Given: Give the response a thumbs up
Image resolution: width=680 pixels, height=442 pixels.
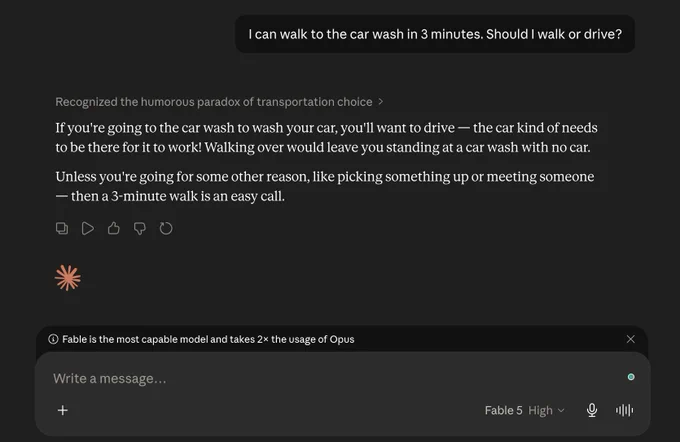Looking at the screenshot, I should [114, 228].
